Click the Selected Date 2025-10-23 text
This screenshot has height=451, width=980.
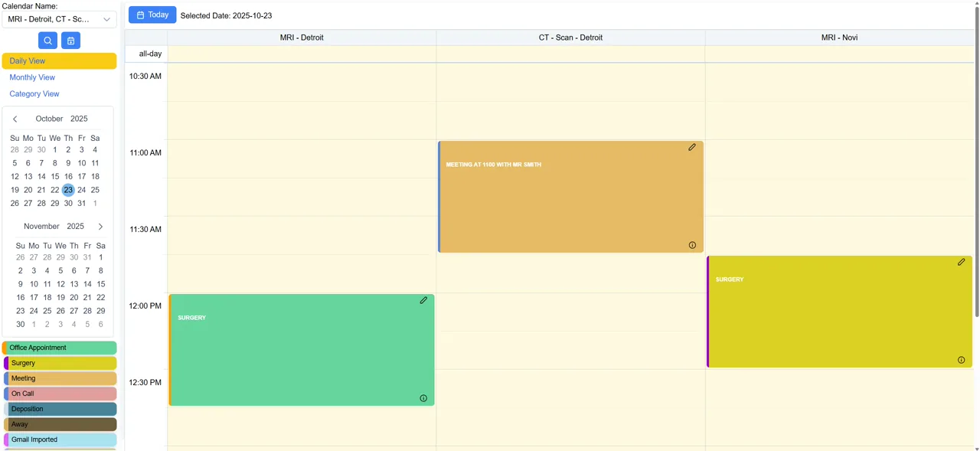226,15
